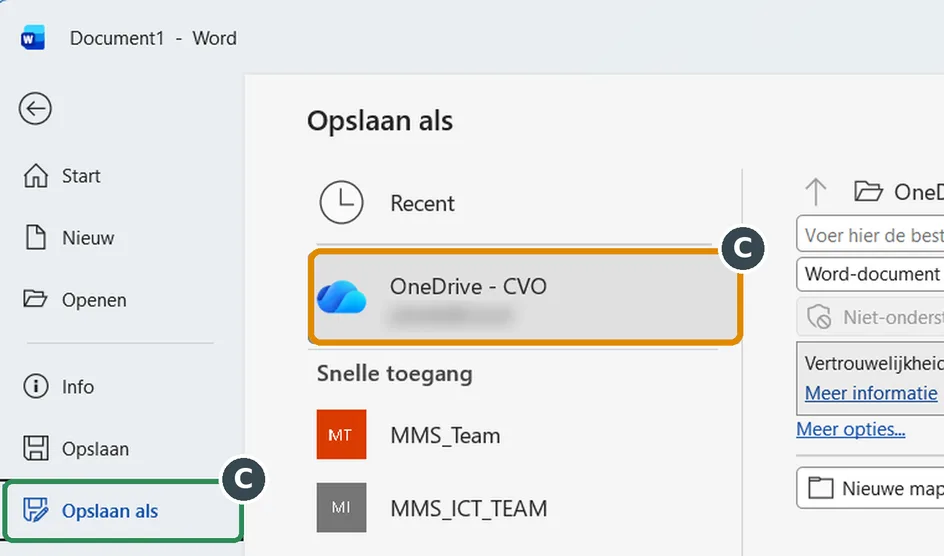Click the OneDrive cloud icon
Screen dimensions: 944x556
341,297
